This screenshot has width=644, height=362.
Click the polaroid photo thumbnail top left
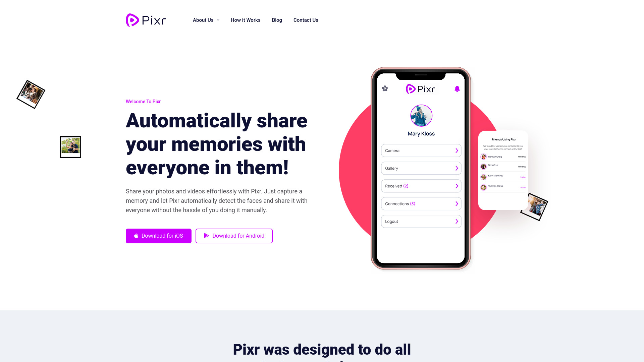point(31,94)
